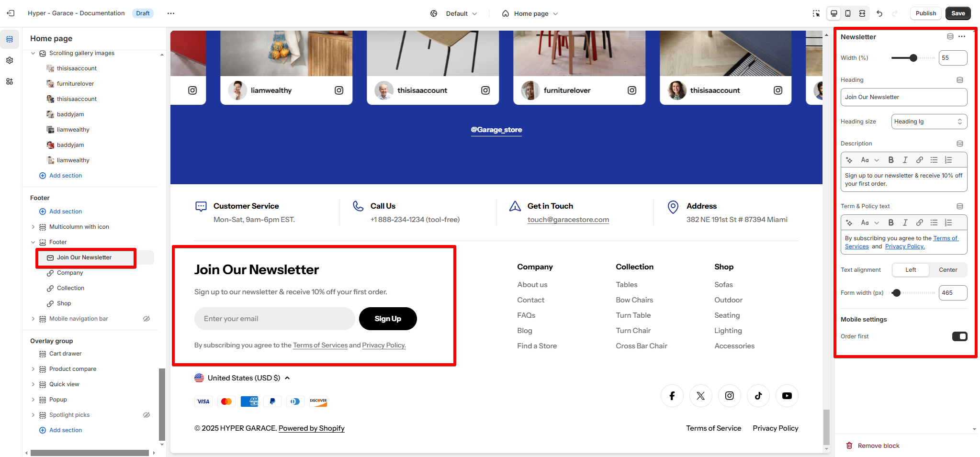Open the Home page template selector
Viewport: 980px width, 457px height.
click(x=530, y=13)
